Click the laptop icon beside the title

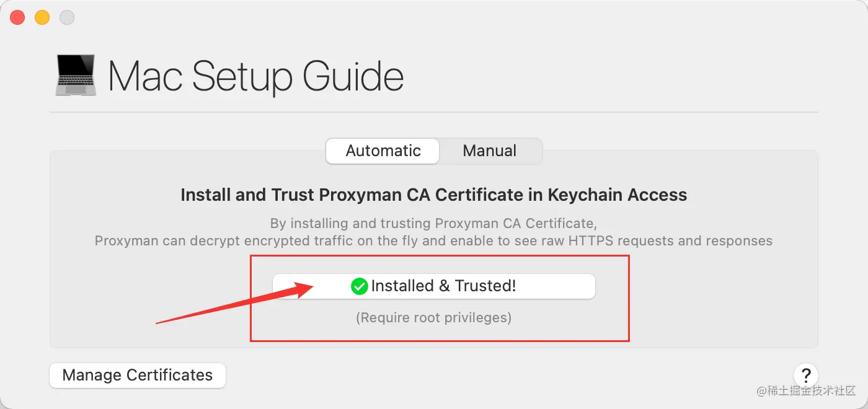(x=75, y=75)
